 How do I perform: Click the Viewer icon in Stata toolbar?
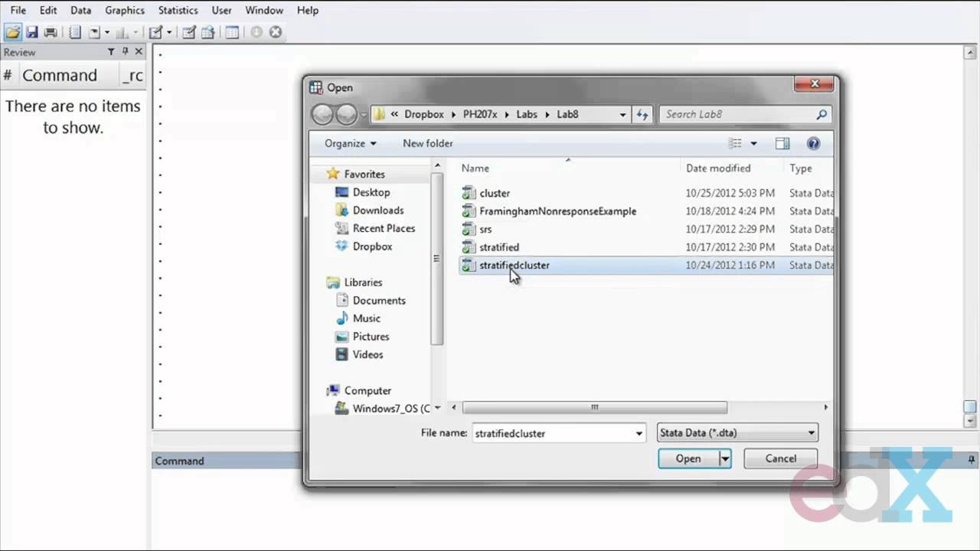(94, 32)
